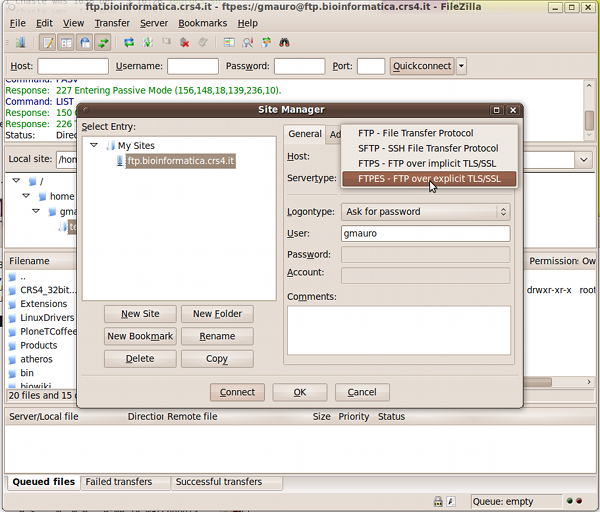
Task: Click the cancel current operation icon
Action: pyautogui.click(x=166, y=42)
